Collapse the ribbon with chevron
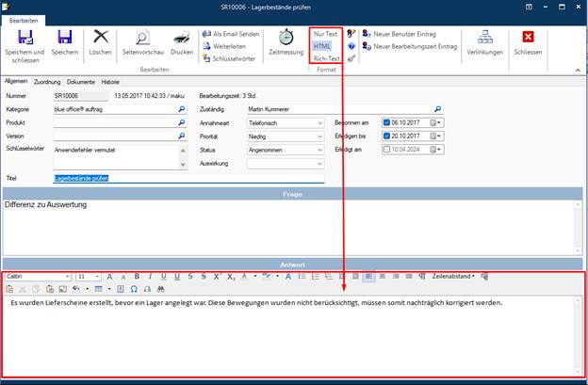Viewport: 588px width, 385px height. click(x=578, y=70)
